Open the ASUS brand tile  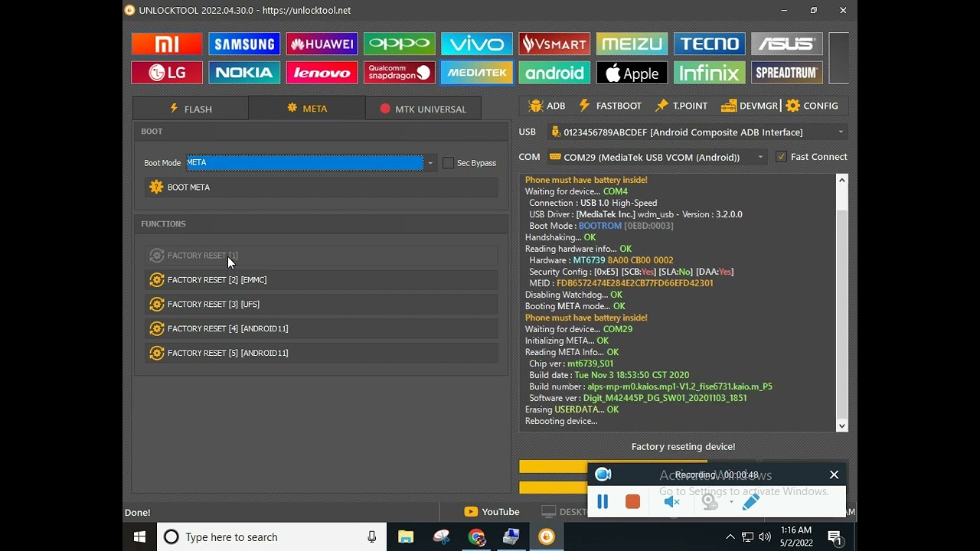coord(786,44)
